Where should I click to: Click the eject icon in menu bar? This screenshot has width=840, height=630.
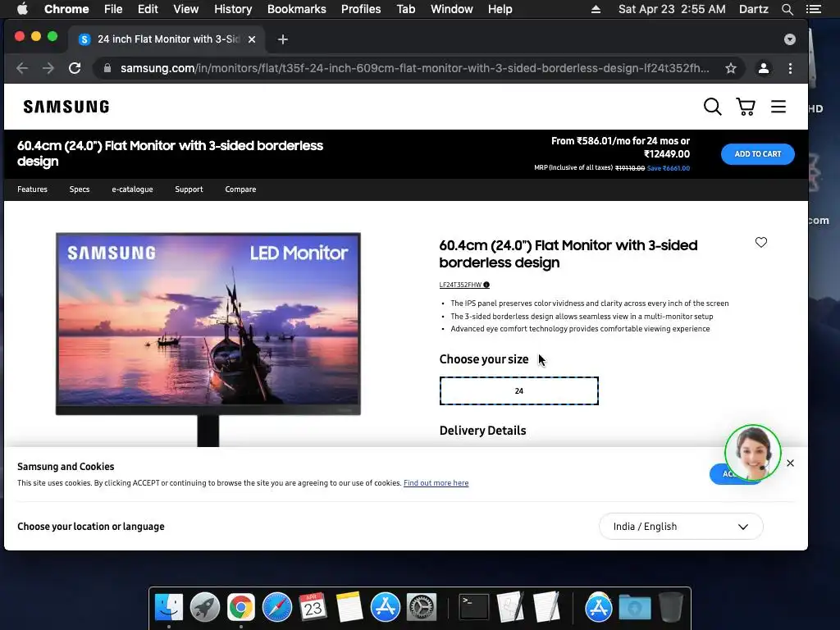point(596,9)
